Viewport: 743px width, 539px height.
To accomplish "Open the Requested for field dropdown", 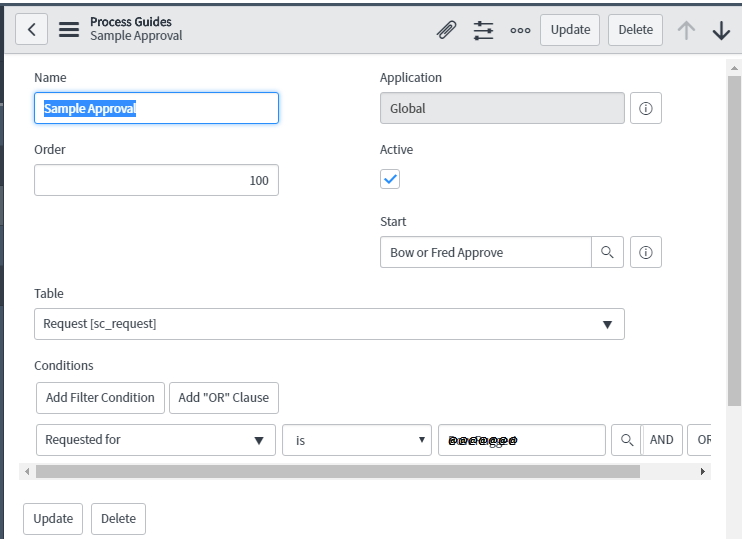I will tap(156, 440).
